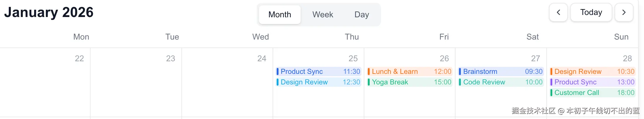644x119 pixels.
Task: Switch to the Month view tab
Action: tap(280, 14)
